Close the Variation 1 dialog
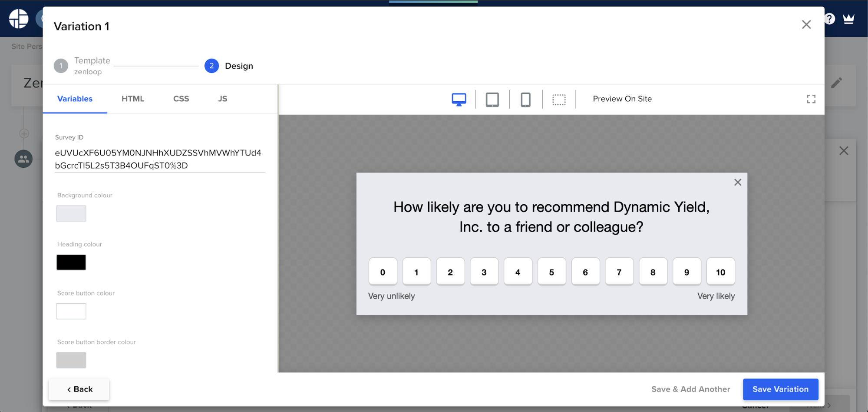The height and width of the screenshot is (412, 868). click(x=806, y=24)
